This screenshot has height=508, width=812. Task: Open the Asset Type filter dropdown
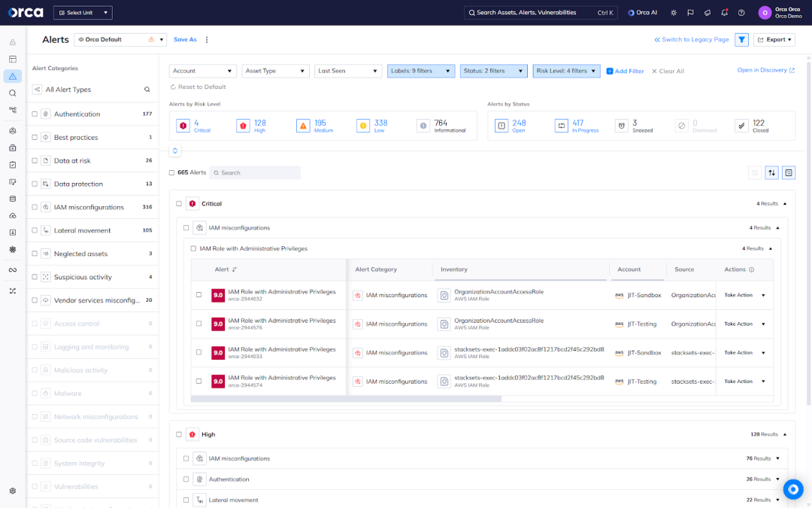275,71
